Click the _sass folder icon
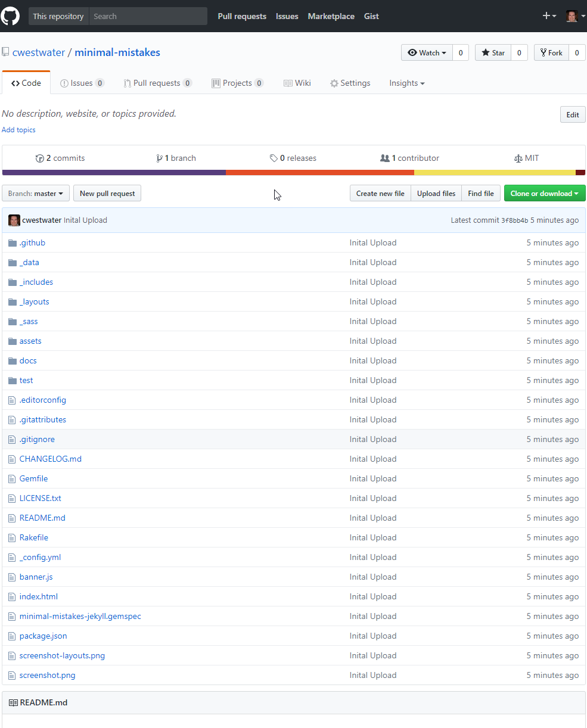 13,322
